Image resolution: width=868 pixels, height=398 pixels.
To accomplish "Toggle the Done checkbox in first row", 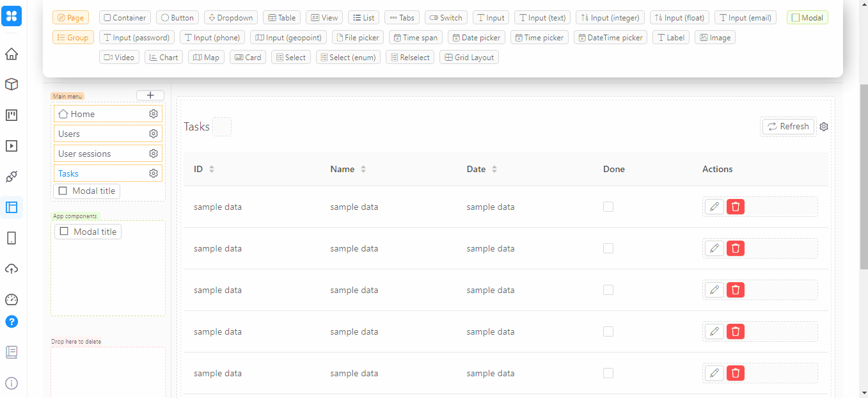I will 608,207.
